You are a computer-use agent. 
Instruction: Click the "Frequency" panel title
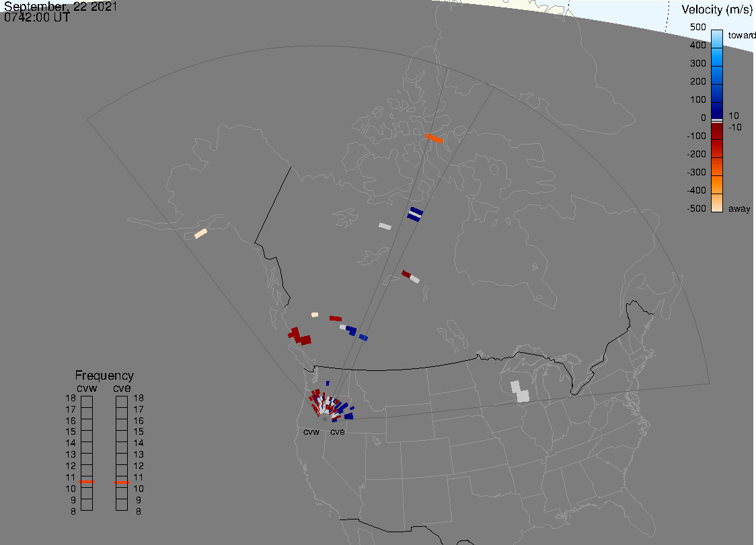(104, 376)
